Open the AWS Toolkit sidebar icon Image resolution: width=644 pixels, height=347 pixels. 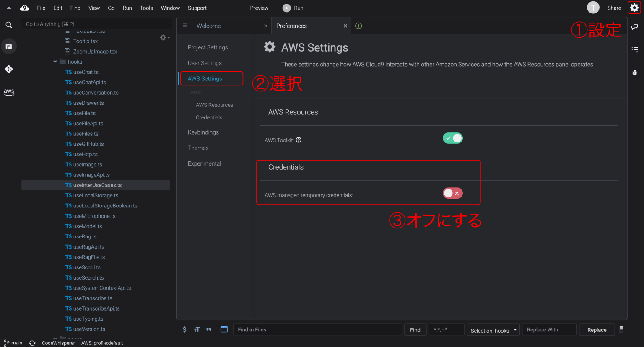tap(9, 92)
